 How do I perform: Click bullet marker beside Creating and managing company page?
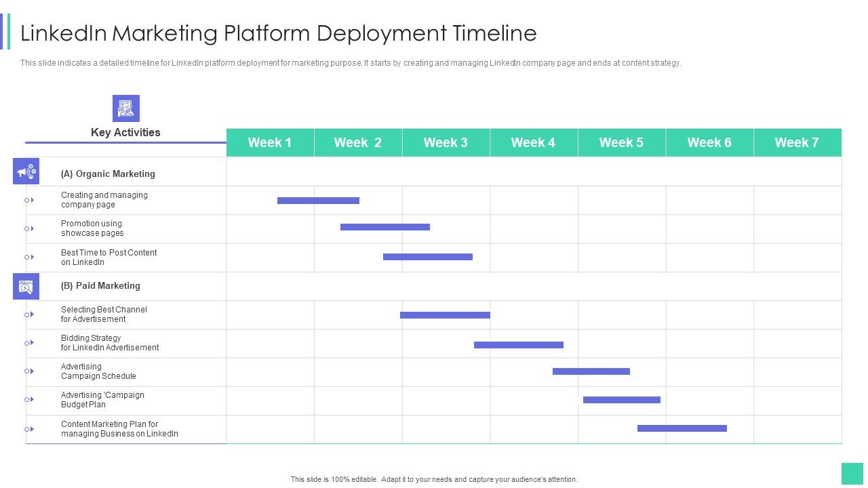(x=29, y=201)
